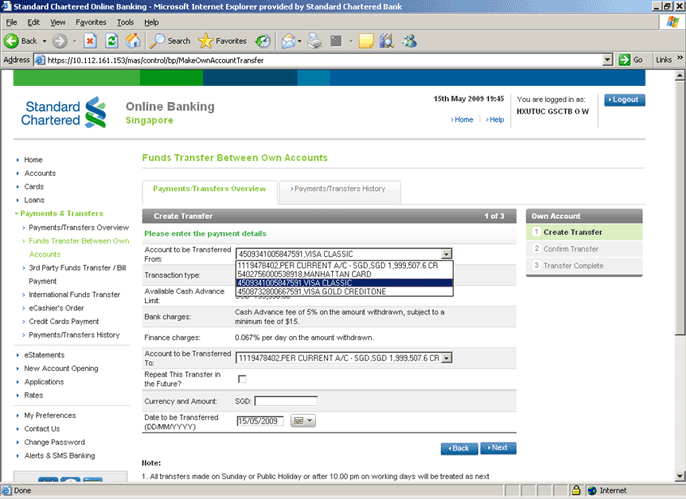Open the eStatements link
686x499 pixels.
pos(44,355)
